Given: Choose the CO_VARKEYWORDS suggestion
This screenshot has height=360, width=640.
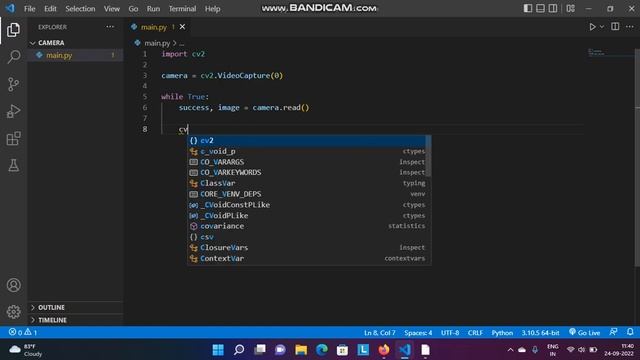Looking at the screenshot, I should click(306, 173).
